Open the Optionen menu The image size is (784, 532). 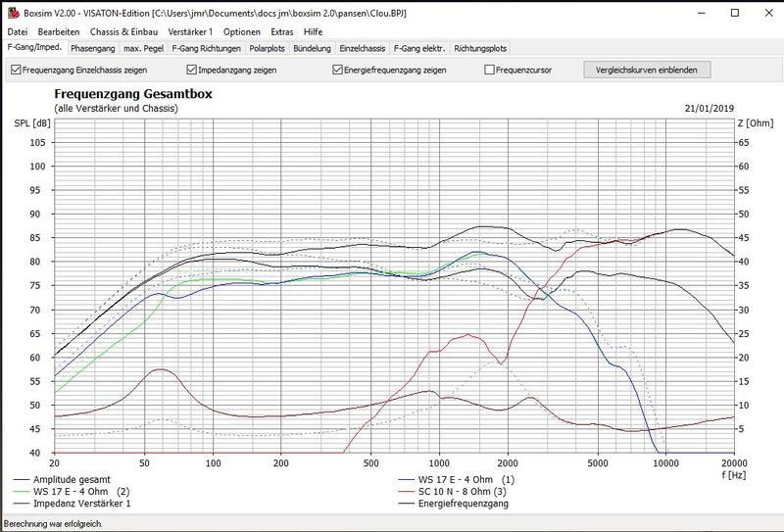pos(242,32)
